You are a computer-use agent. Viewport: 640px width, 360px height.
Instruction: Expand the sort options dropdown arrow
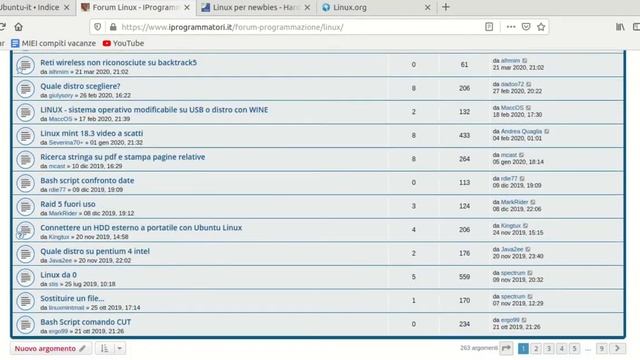click(120, 349)
